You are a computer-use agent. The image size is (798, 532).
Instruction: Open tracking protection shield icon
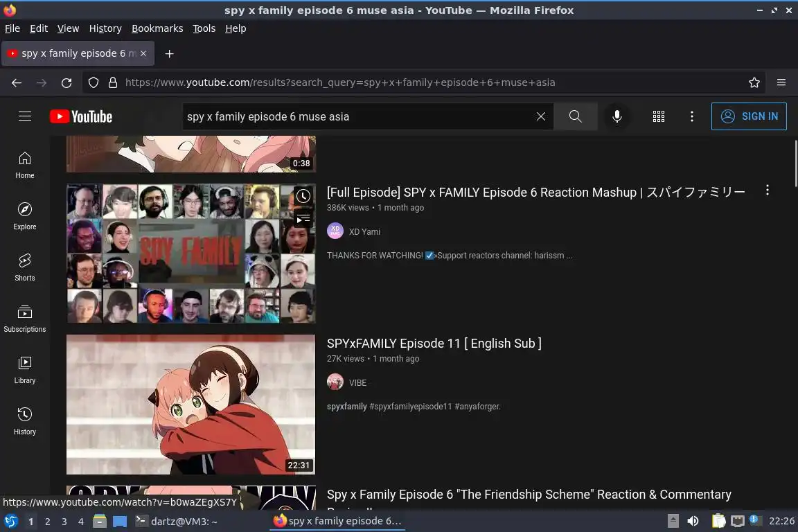click(x=93, y=82)
